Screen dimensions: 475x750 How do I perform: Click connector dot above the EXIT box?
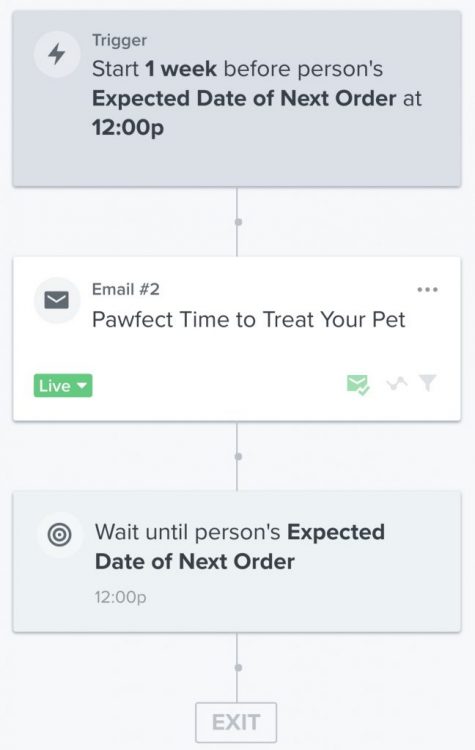(x=238, y=667)
